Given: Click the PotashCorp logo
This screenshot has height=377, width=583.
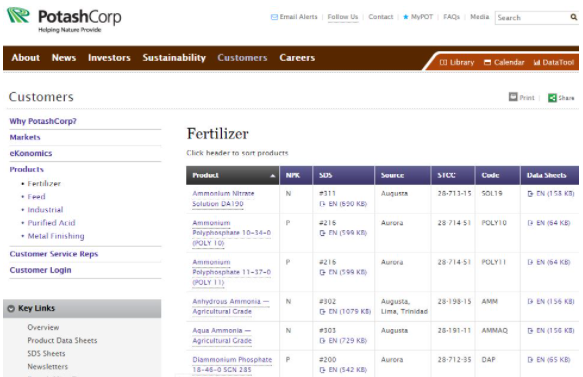Looking at the screenshot, I should (64, 20).
